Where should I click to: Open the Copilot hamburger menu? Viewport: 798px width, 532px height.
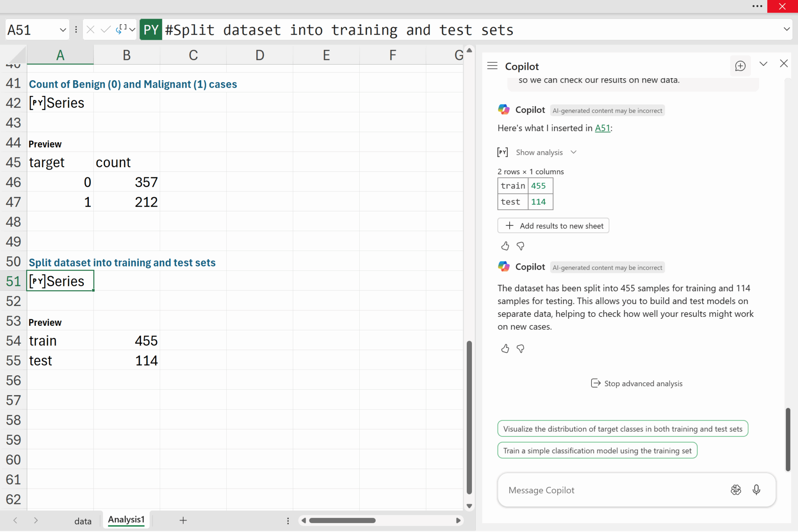click(492, 66)
